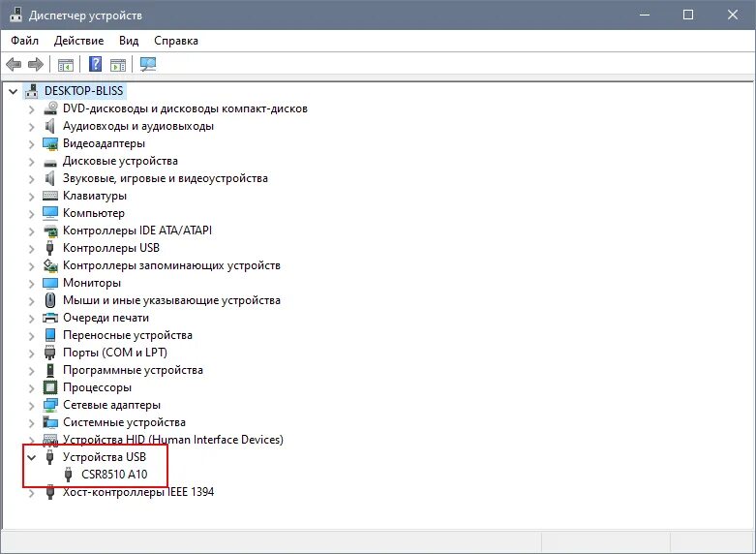Expand the Порты (COM и LPT) category
The height and width of the screenshot is (554, 756).
pyautogui.click(x=31, y=354)
